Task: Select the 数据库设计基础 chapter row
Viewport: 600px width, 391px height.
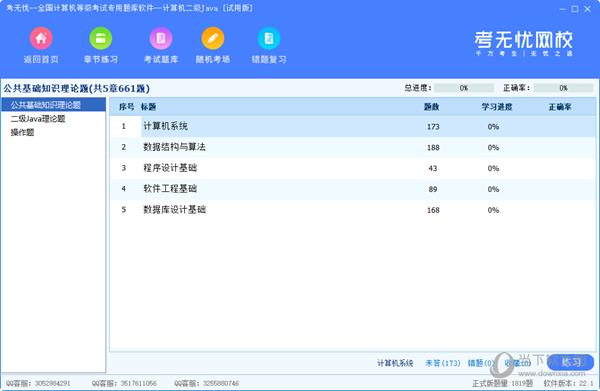Action: [x=352, y=210]
